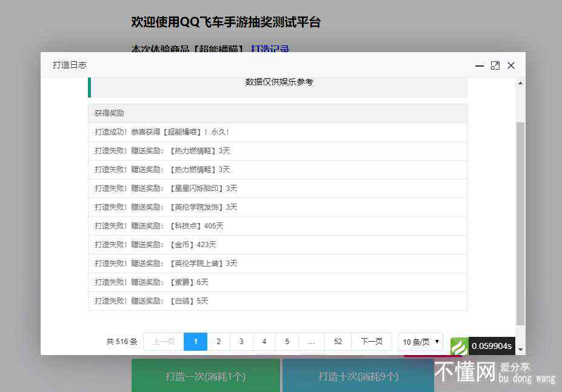Click scrollbar down arrow in dialog
The image size is (562, 392).
520,350
